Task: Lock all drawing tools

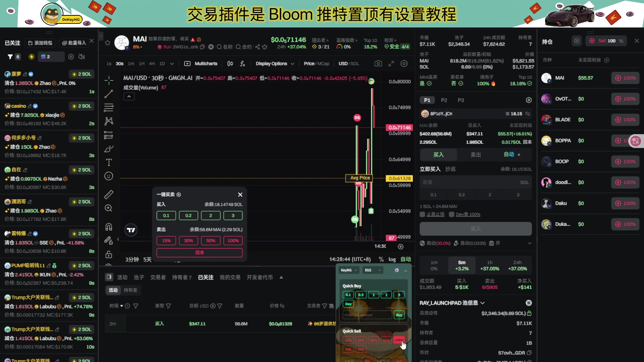Action: [x=109, y=254]
